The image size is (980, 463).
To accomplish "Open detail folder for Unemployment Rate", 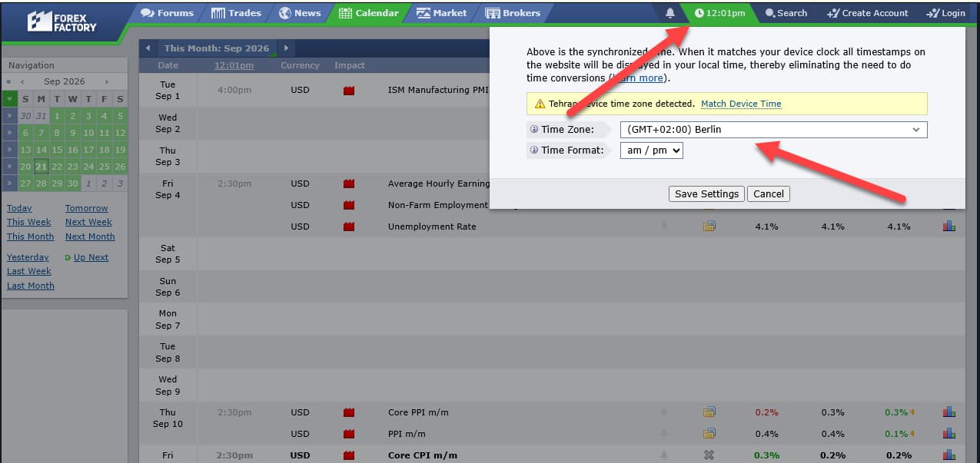I will tap(709, 227).
